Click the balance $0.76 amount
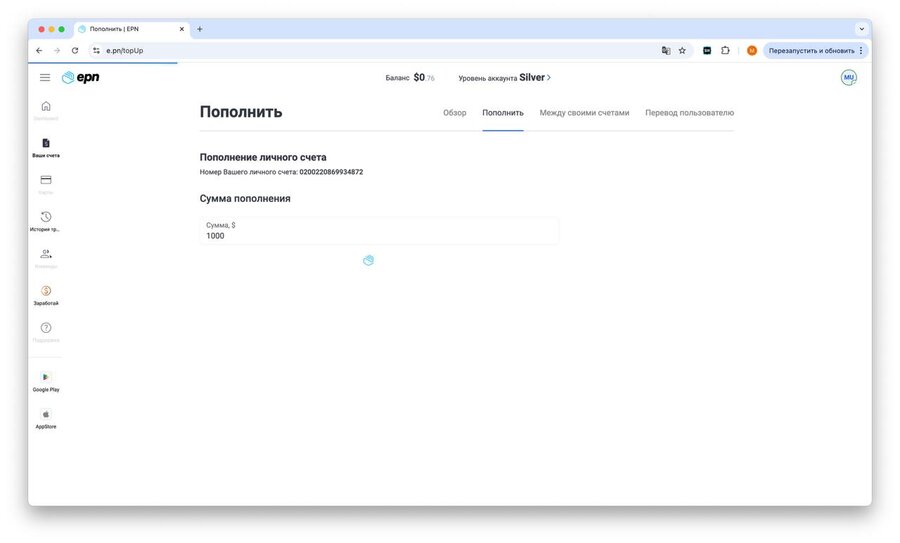Image resolution: width=900 pixels, height=543 pixels. click(x=424, y=77)
